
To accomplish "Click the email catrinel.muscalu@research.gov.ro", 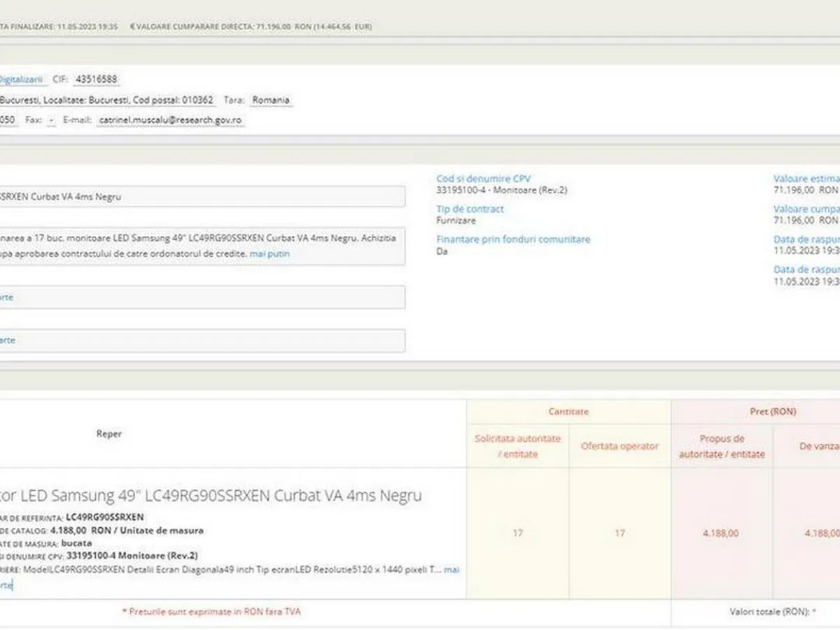I will click(171, 120).
